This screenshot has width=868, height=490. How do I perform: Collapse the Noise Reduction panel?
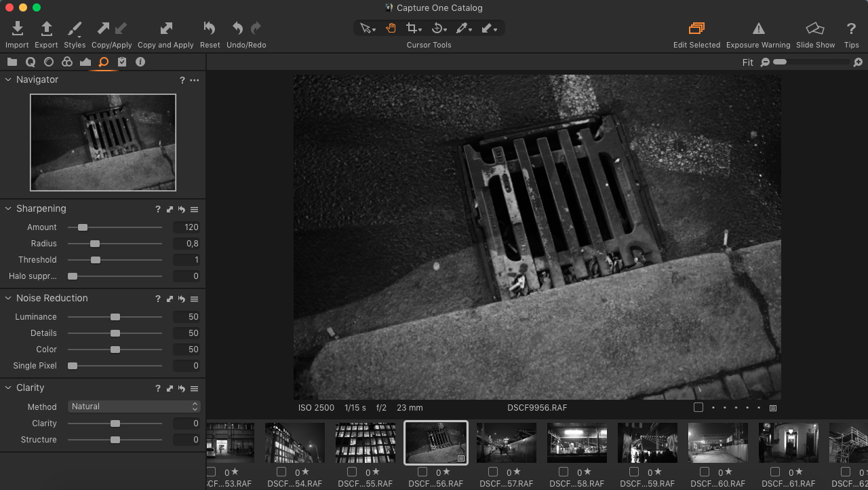point(7,298)
